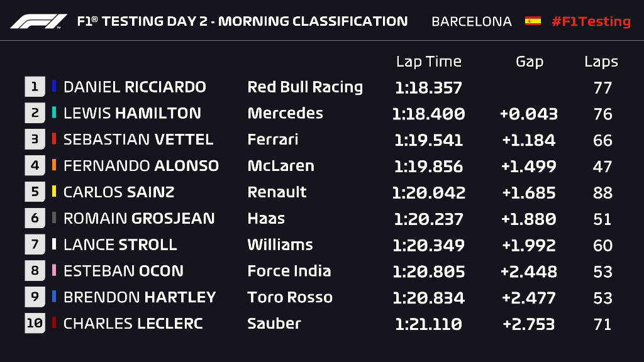This screenshot has height=362, width=644.
Task: Select the Laps column header
Action: pos(601,62)
